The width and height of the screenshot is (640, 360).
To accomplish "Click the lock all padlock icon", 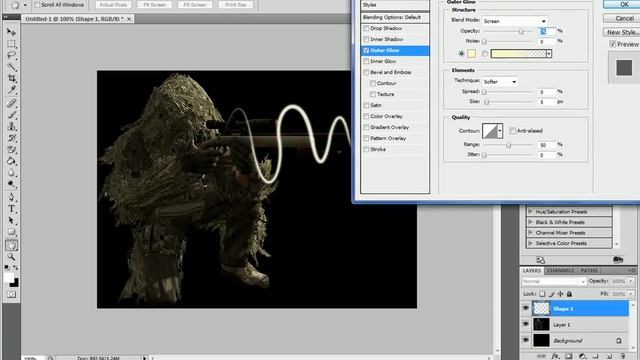I will (569, 294).
